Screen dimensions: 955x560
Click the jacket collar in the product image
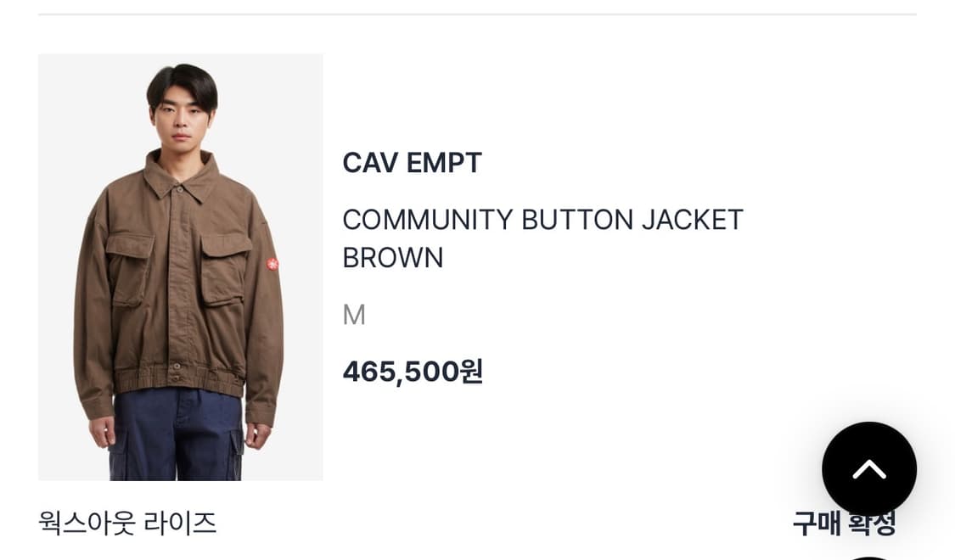181,175
